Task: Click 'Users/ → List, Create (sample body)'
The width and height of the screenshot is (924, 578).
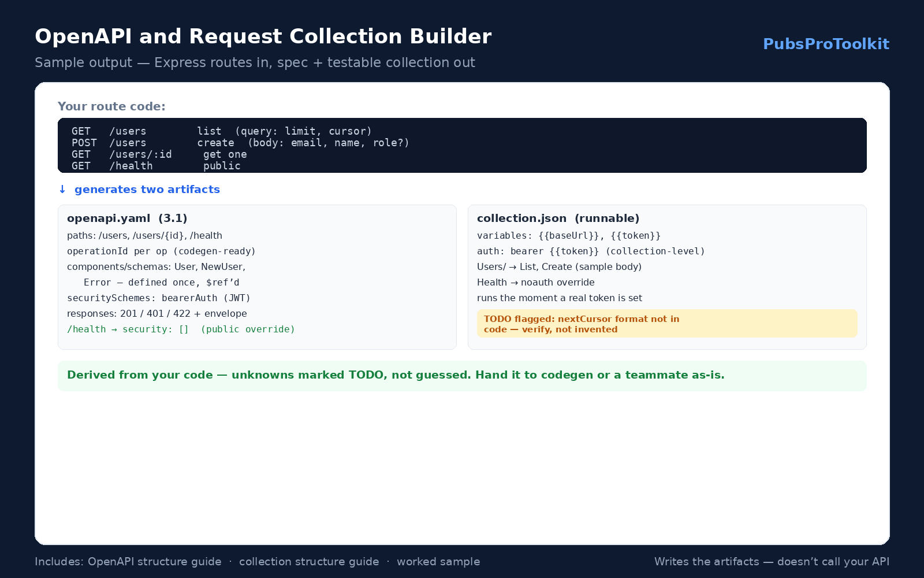Action: pyautogui.click(x=559, y=267)
